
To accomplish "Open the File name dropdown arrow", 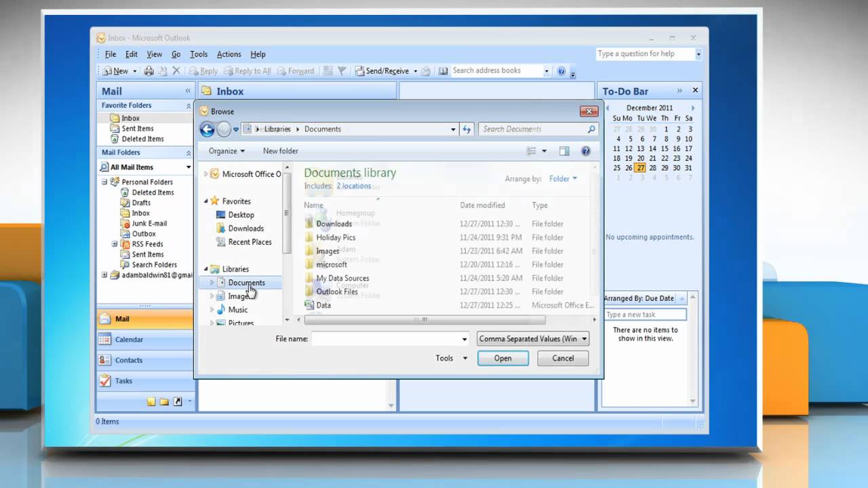I will pos(465,339).
